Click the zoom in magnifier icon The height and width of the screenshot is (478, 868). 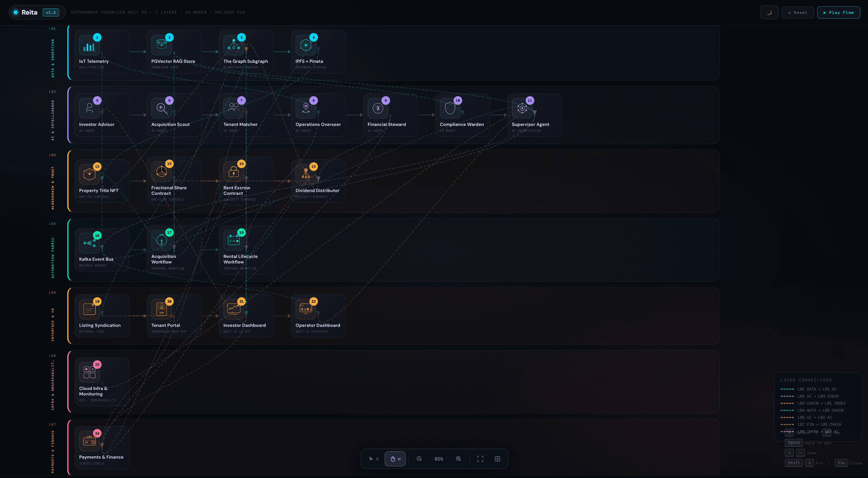458,459
